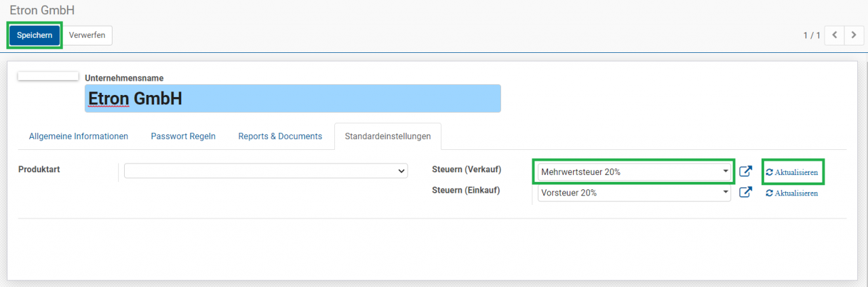This screenshot has height=287, width=868.
Task: Click the 1 / 1 pager counter
Action: [x=812, y=35]
